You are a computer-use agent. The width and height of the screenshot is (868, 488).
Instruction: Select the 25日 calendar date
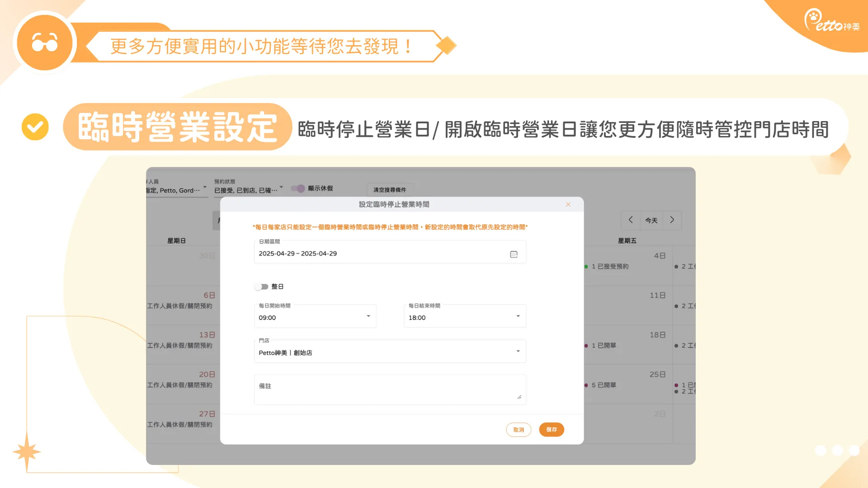click(x=658, y=375)
